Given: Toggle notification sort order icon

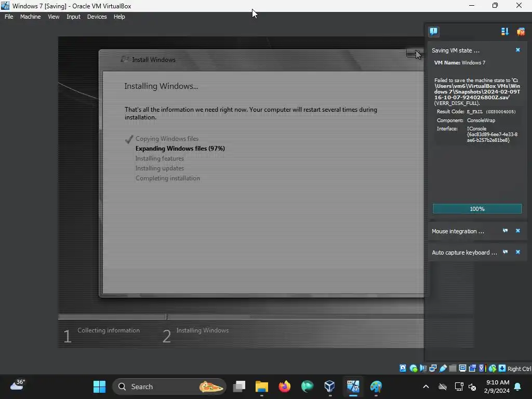Looking at the screenshot, I should click(505, 32).
